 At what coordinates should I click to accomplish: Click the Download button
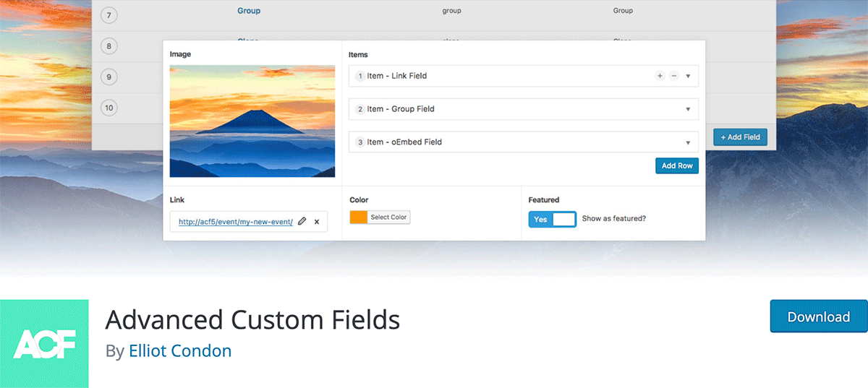pyautogui.click(x=818, y=316)
